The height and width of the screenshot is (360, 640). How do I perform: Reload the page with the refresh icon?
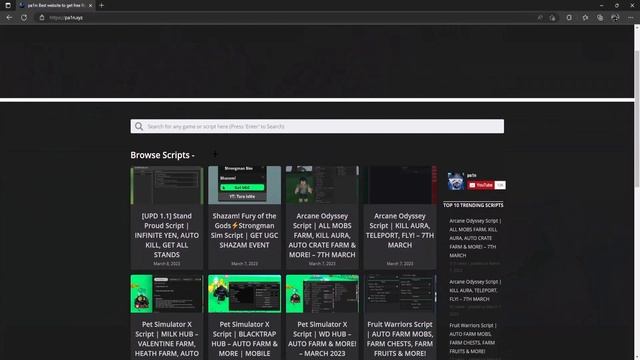tap(24, 18)
